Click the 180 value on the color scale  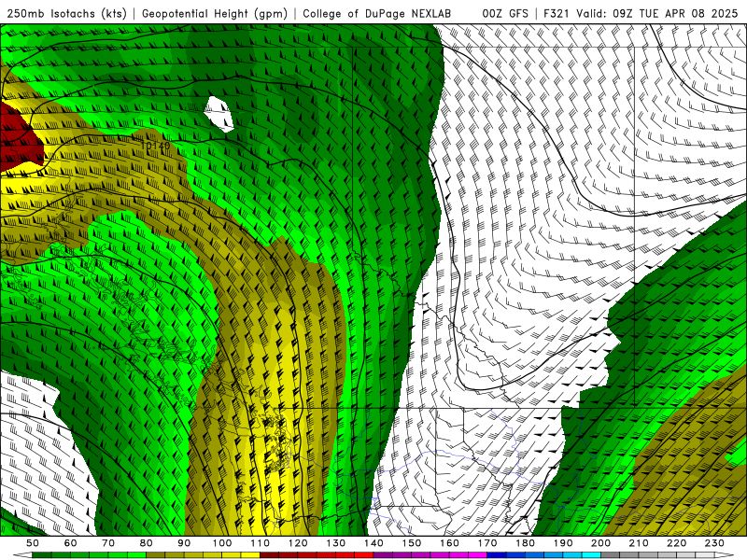coord(525,543)
